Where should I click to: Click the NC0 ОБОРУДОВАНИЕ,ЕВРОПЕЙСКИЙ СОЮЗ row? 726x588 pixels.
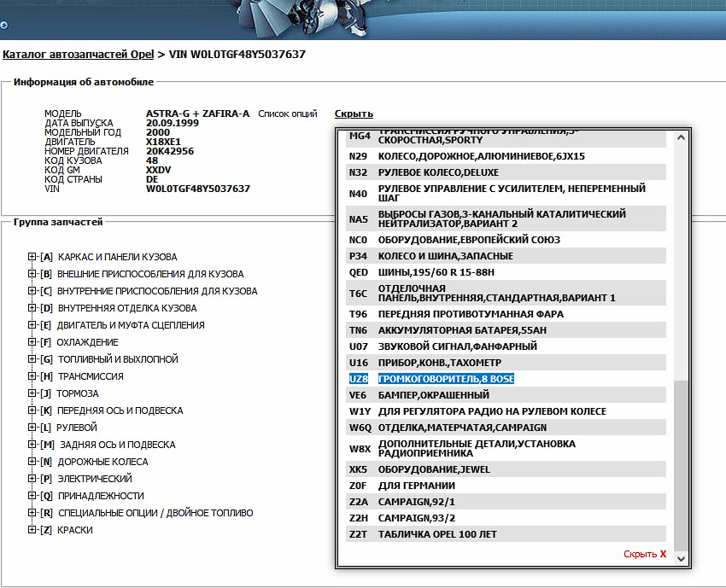506,240
